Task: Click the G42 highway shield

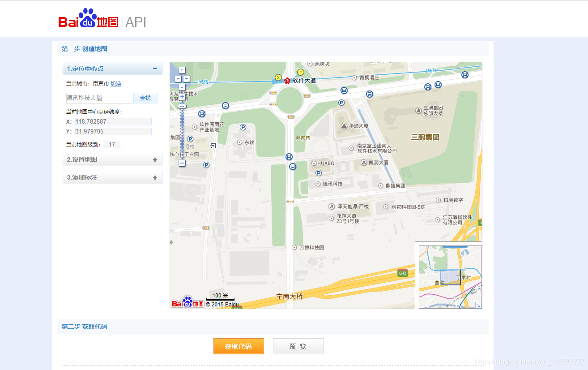Action: (x=403, y=273)
